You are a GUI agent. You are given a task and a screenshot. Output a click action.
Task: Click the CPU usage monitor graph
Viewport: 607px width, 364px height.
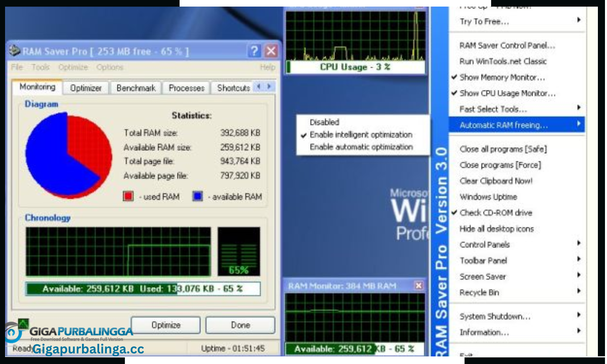[x=356, y=35]
